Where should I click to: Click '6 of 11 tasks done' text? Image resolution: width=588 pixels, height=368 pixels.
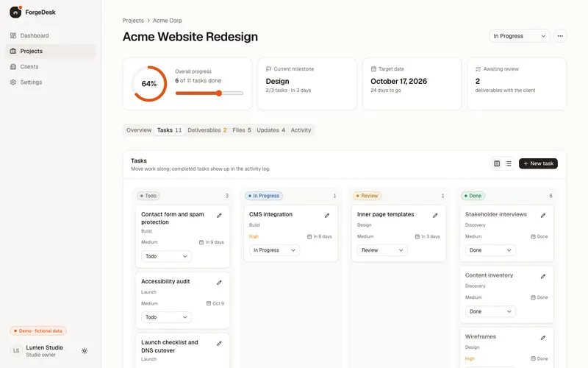(198, 81)
